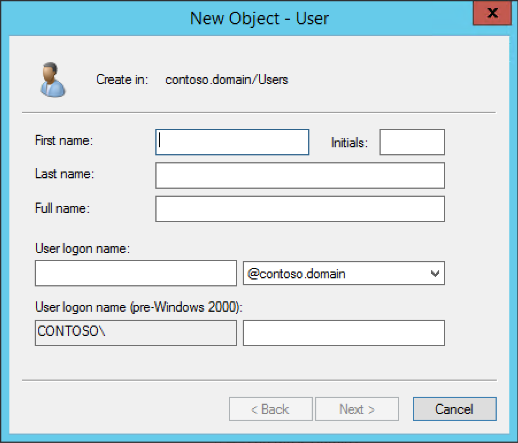Click the Initials: label
The image size is (518, 443).
349,143
